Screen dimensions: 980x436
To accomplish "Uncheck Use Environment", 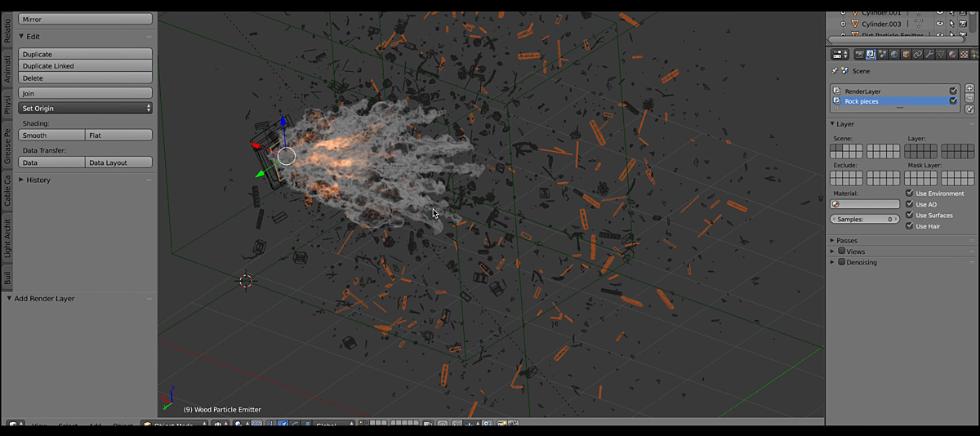I will 910,194.
